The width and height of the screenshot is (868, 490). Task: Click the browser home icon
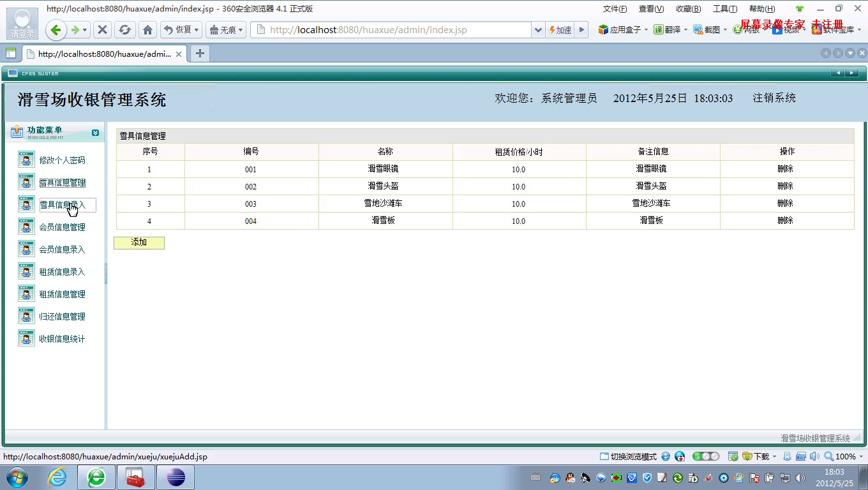[147, 30]
